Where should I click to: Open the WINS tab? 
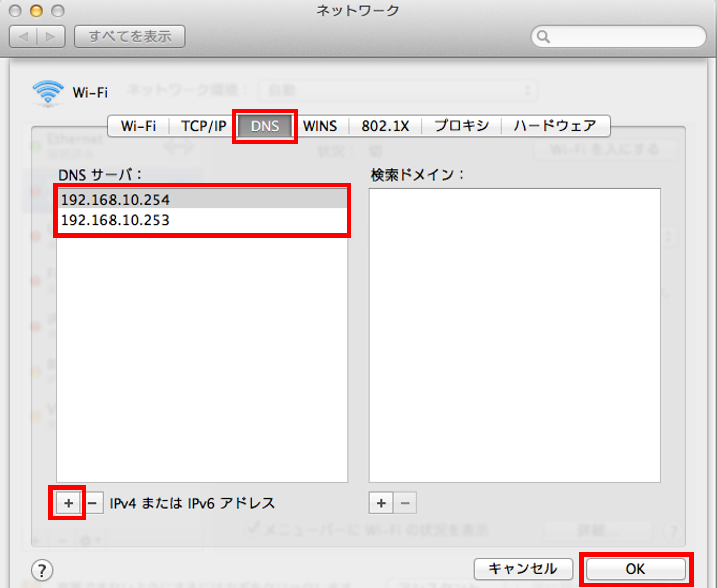[320, 126]
